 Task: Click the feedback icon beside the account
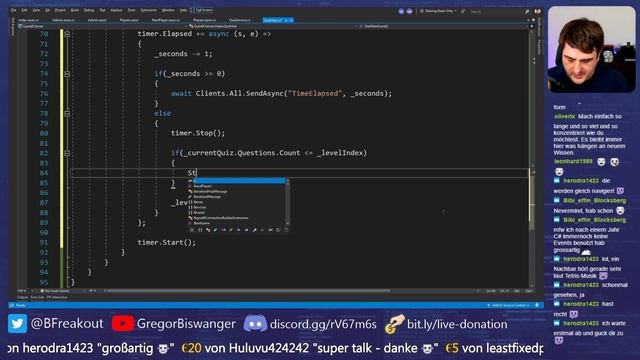[x=527, y=11]
